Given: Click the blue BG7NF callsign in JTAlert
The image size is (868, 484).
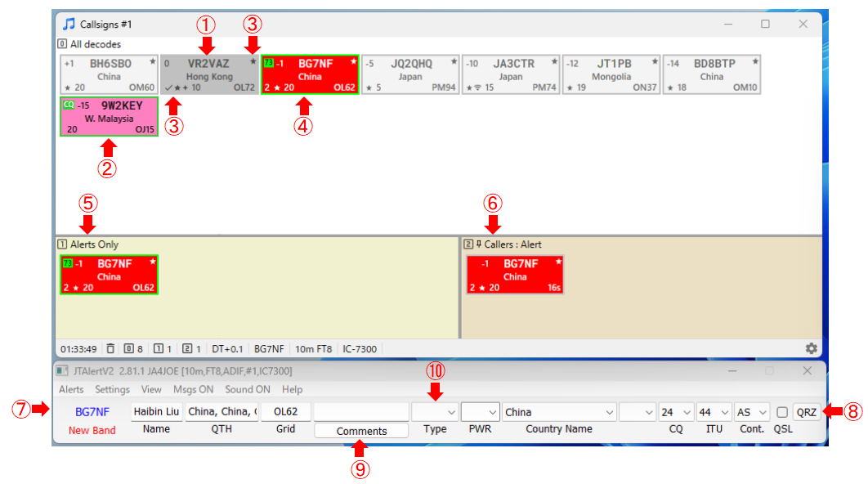Looking at the screenshot, I should pyautogui.click(x=92, y=412).
